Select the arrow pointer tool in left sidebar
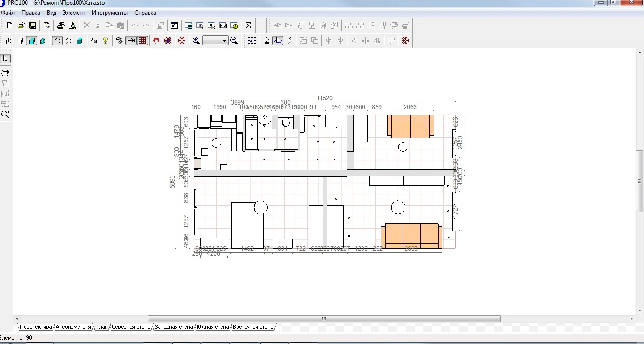Image resolution: width=644 pixels, height=344 pixels. [x=5, y=59]
